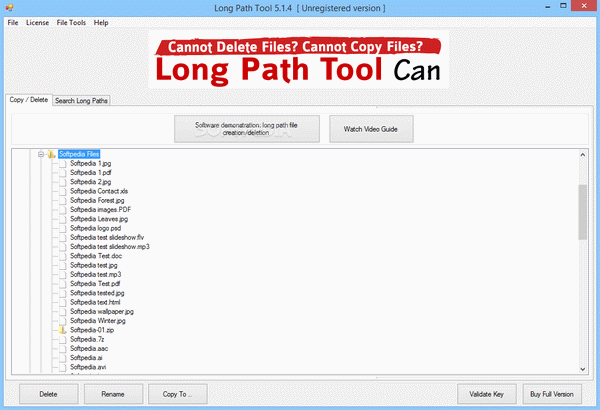Click the Softpedia-01.zip archive folder icon
This screenshot has height=410, width=600.
point(62,330)
